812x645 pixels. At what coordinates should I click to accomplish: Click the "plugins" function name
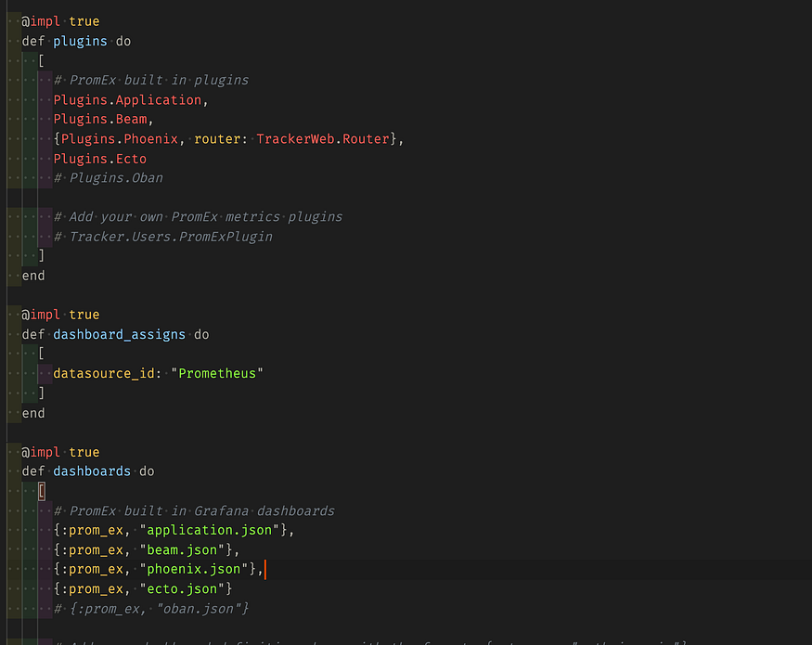tap(80, 42)
